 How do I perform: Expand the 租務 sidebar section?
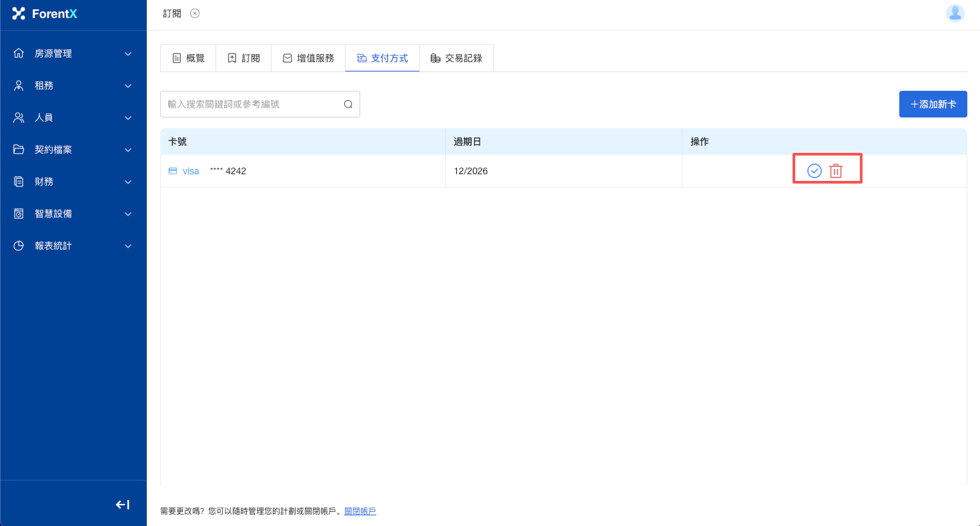(73, 85)
